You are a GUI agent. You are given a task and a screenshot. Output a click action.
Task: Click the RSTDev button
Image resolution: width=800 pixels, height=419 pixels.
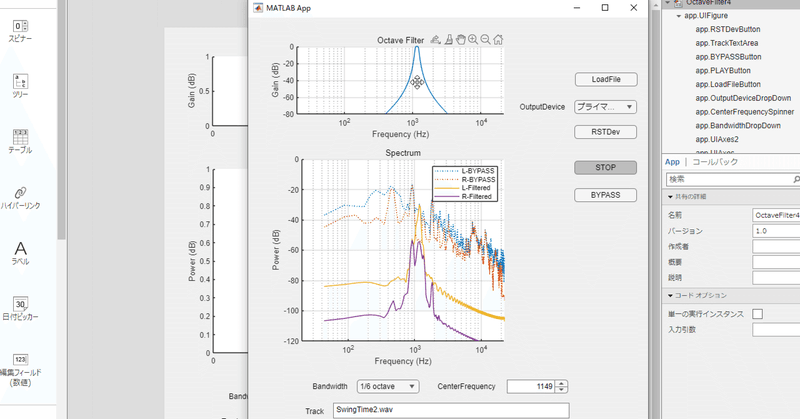point(606,132)
